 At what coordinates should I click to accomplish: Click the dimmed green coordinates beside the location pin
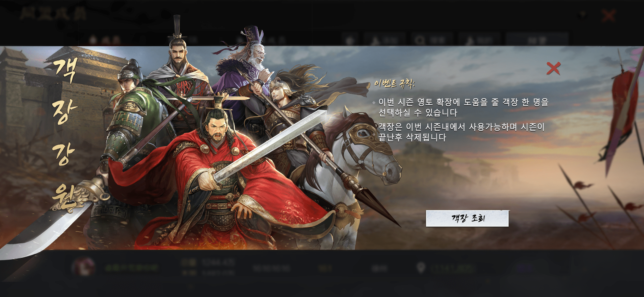point(451,268)
